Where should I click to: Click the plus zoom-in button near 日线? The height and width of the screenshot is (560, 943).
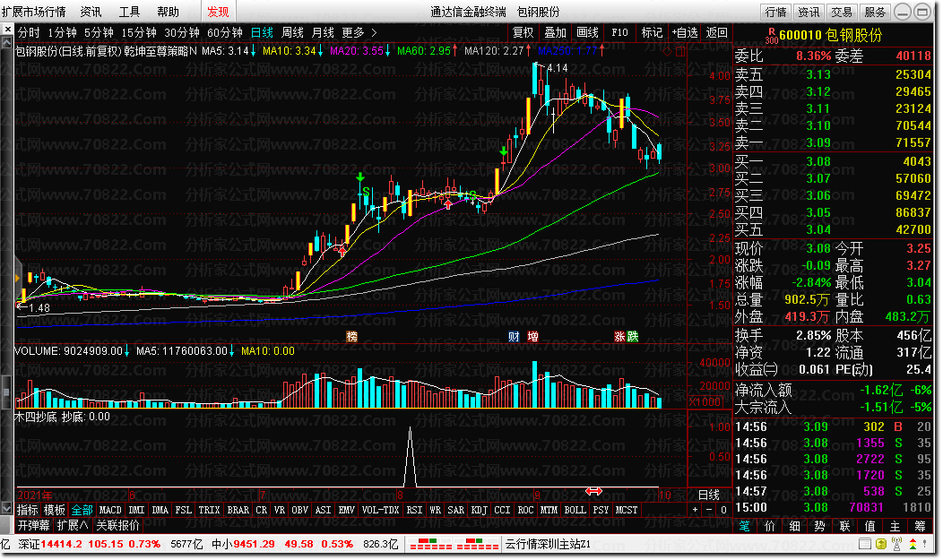[696, 510]
